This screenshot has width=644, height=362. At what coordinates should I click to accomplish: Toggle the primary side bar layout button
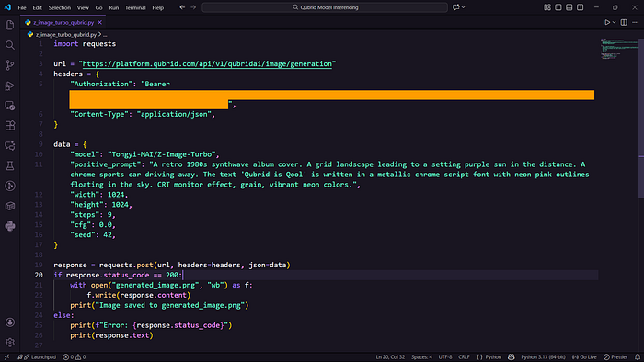tap(558, 7)
